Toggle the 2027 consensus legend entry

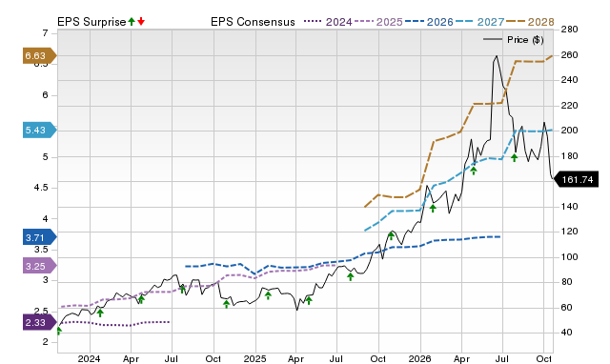pyautogui.click(x=479, y=22)
